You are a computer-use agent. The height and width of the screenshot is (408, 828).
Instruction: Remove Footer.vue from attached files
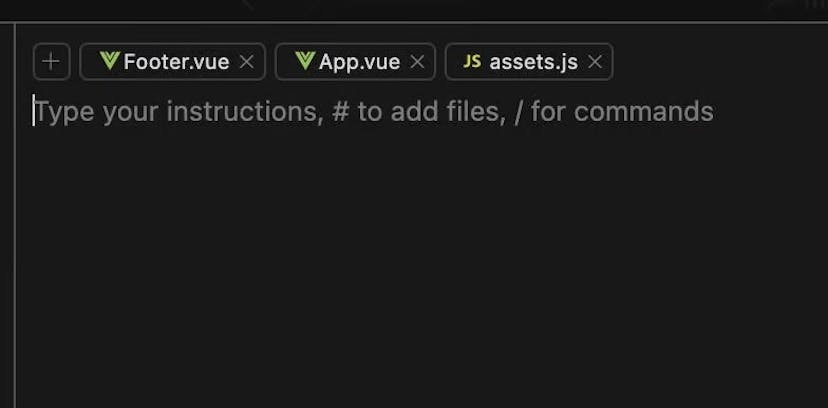[x=247, y=62]
